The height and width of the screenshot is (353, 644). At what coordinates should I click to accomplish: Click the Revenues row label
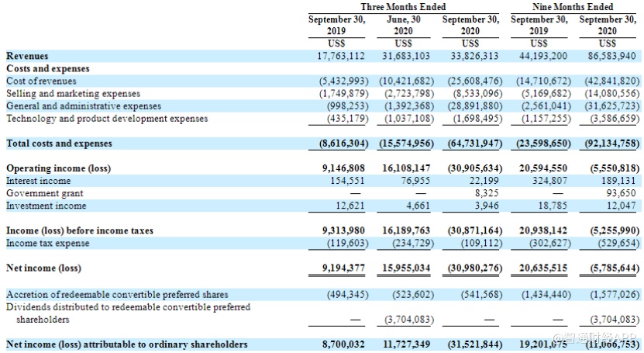point(27,56)
